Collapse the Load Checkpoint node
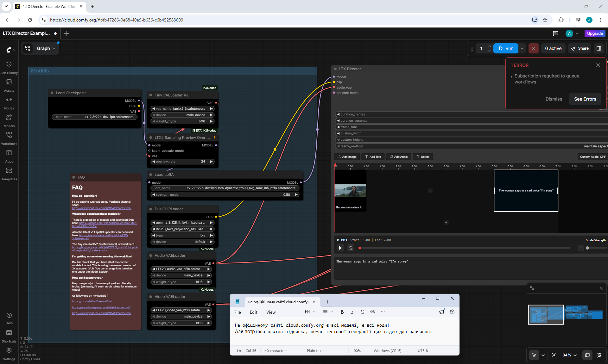 click(52, 93)
